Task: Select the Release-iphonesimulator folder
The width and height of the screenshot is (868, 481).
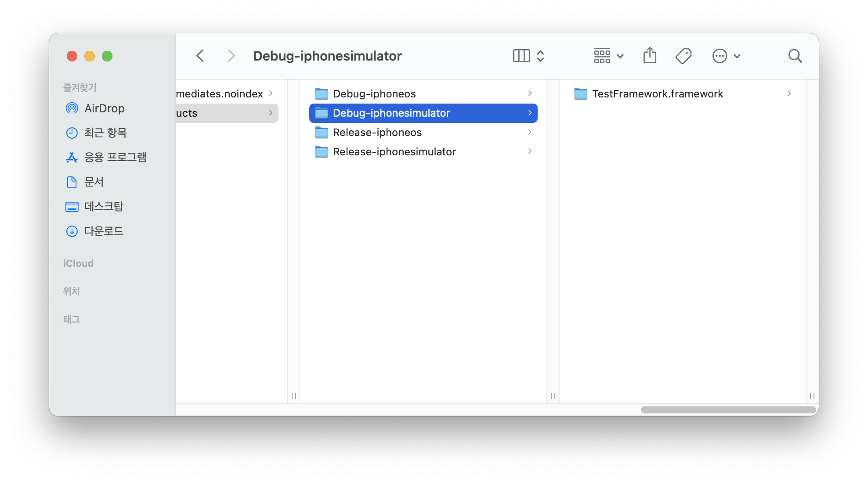Action: click(394, 152)
